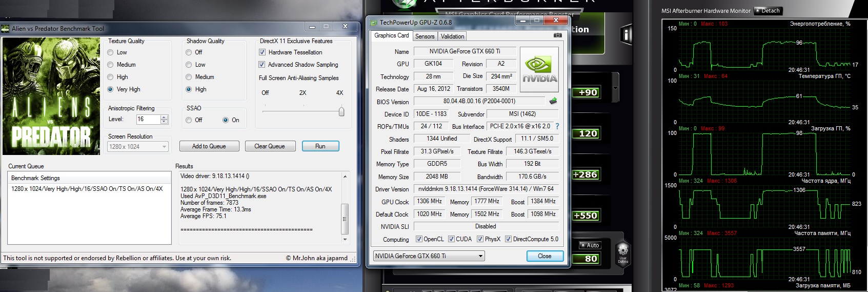Select Medium texture quality
868x292 pixels.
(110, 65)
